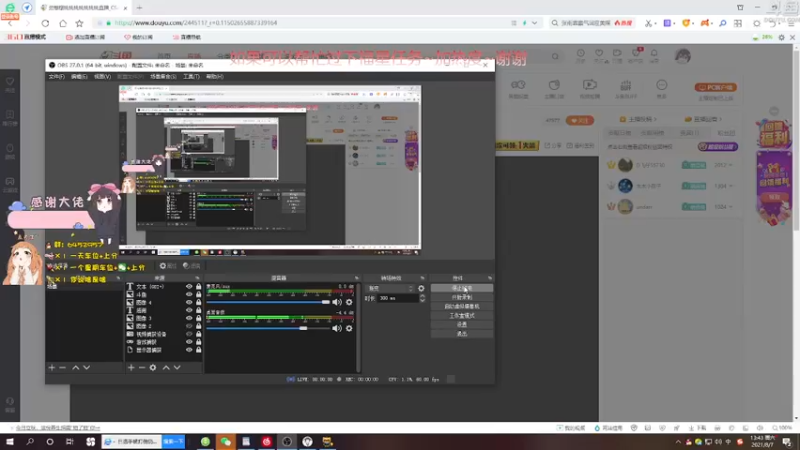
Task: Open the source 滤镜 button above sources
Action: (x=192, y=266)
